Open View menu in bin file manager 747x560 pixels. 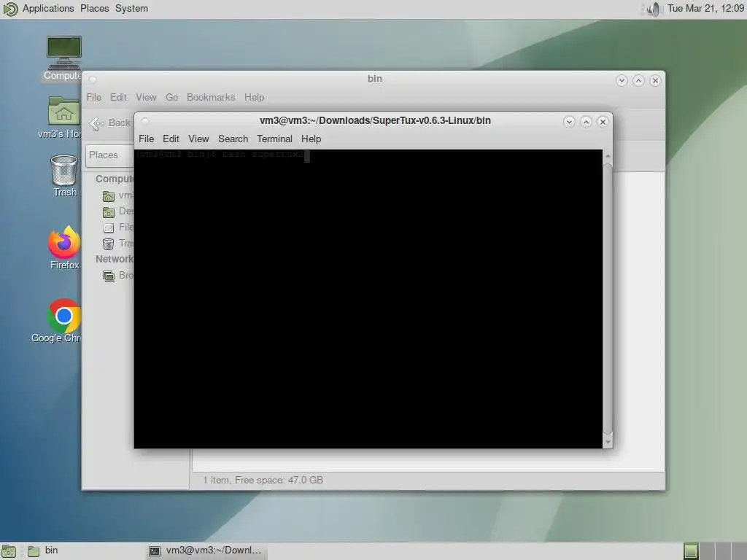click(146, 97)
